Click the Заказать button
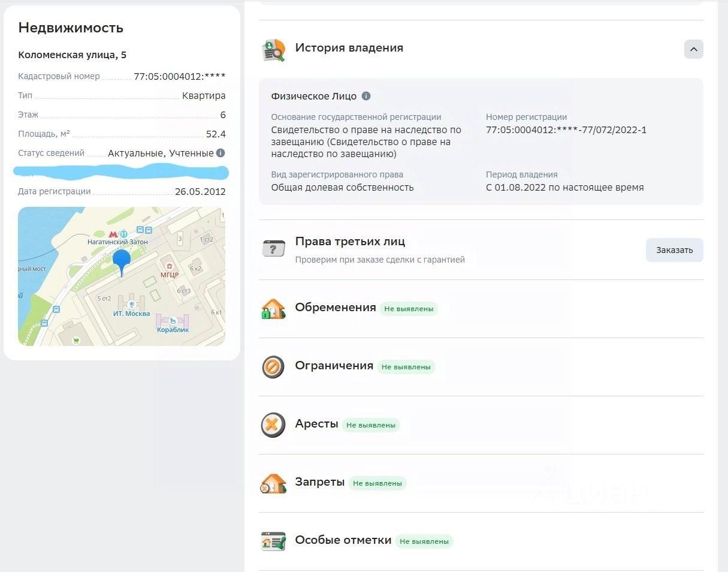This screenshot has width=728, height=572. [674, 250]
